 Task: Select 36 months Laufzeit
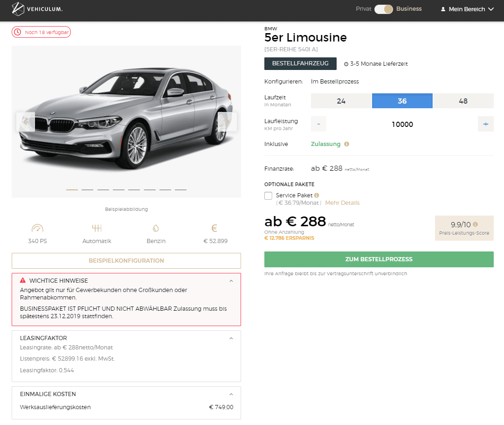(402, 101)
